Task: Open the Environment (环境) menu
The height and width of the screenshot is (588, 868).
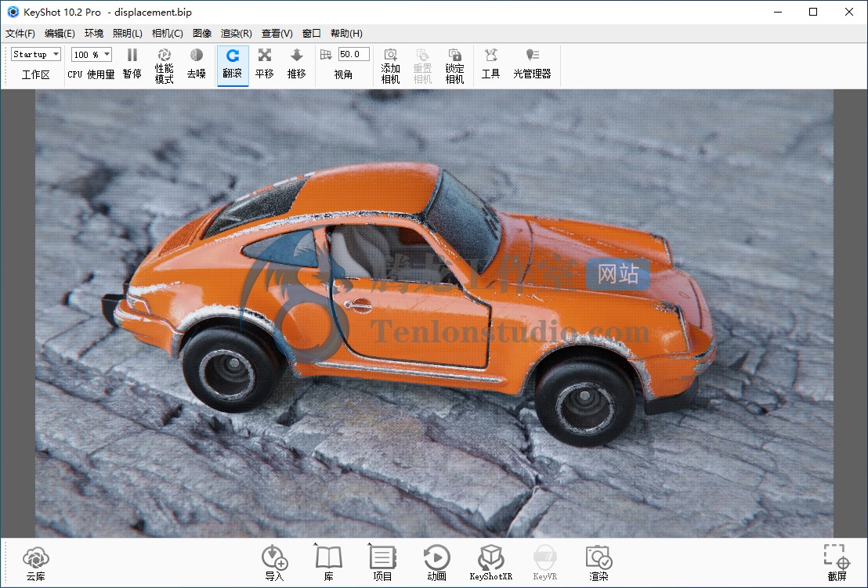Action: pos(93,33)
